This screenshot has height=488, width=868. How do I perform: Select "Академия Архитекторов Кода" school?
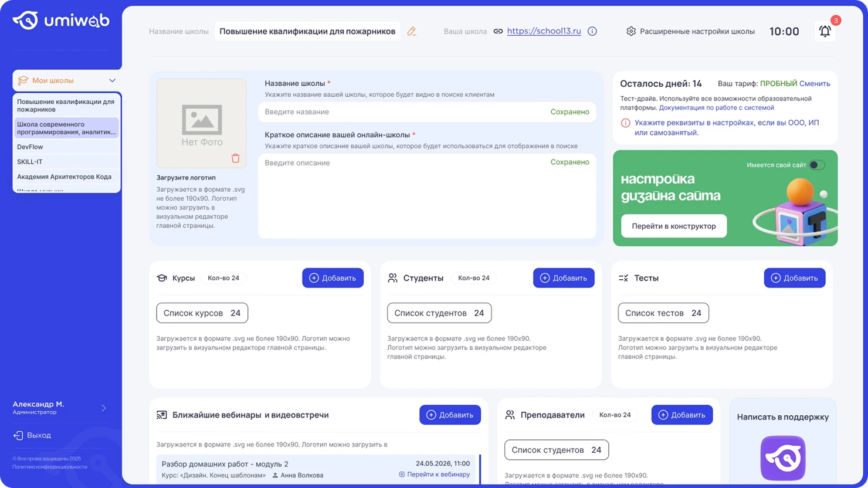tap(64, 177)
